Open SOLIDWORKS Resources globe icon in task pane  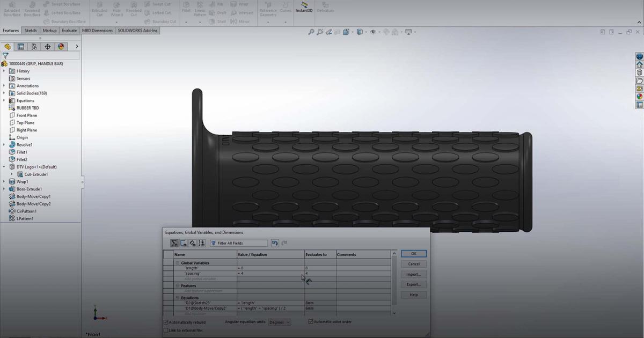pos(639,56)
